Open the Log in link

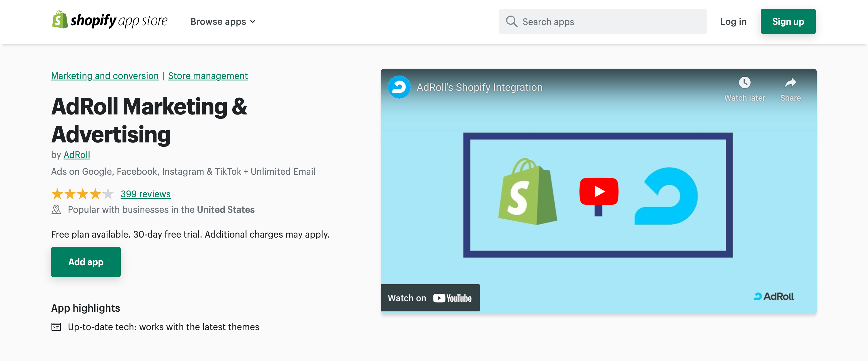point(733,22)
